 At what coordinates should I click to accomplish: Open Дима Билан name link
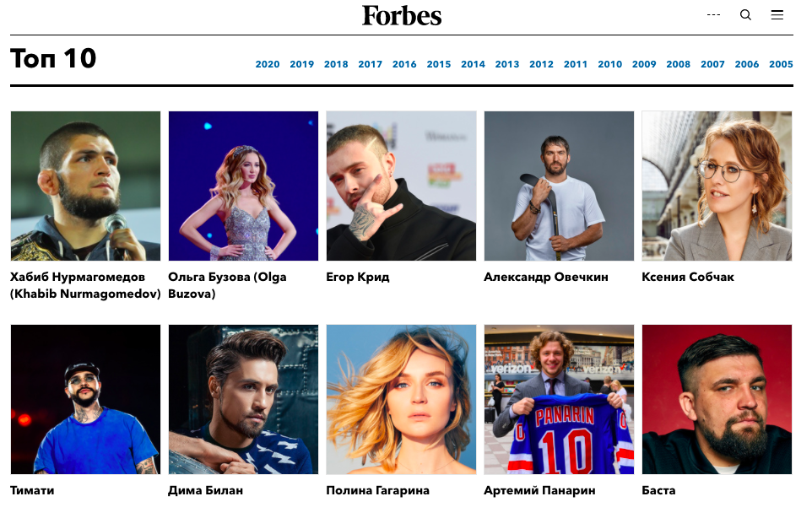[x=206, y=490]
